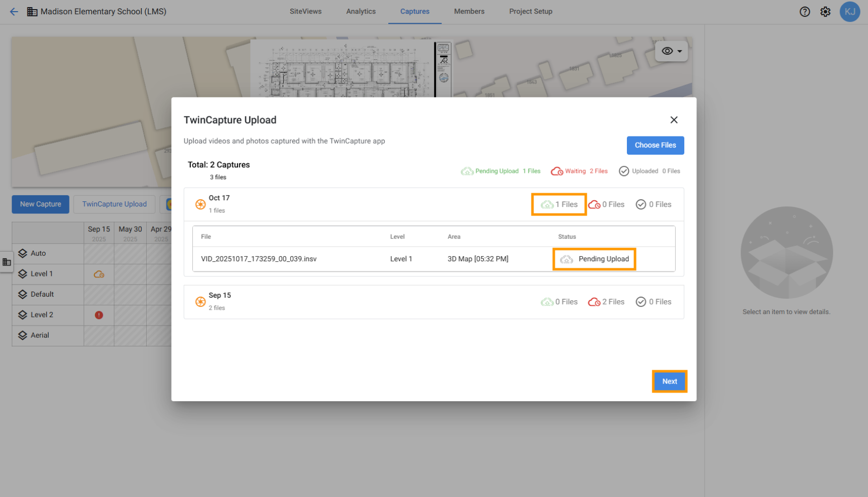Open the help question mark icon
Image resolution: width=868 pixels, height=497 pixels.
pos(805,12)
